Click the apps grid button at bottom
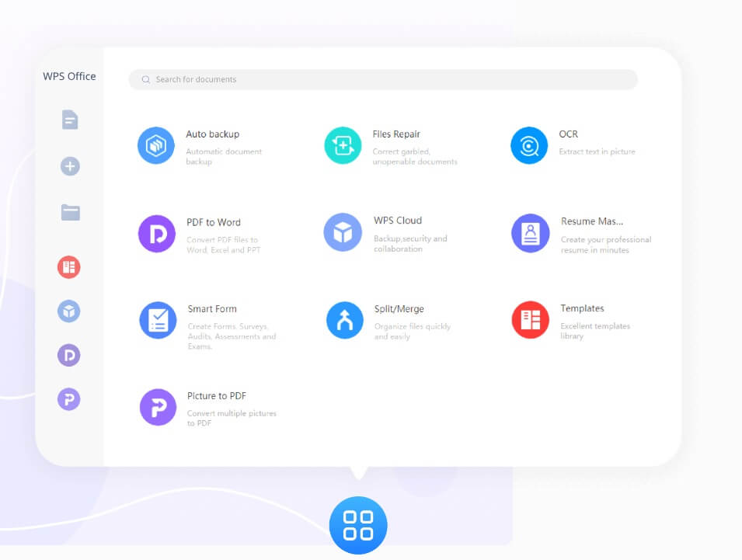742x560 pixels. tap(358, 525)
